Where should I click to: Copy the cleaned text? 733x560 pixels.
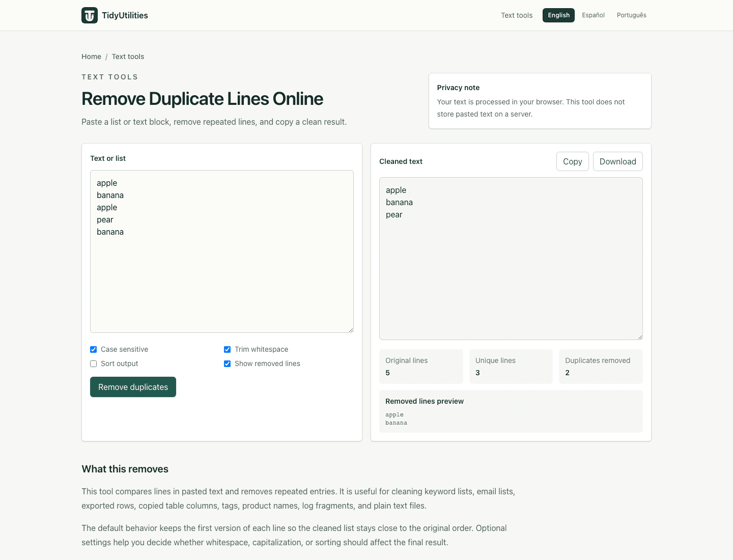[x=572, y=161]
